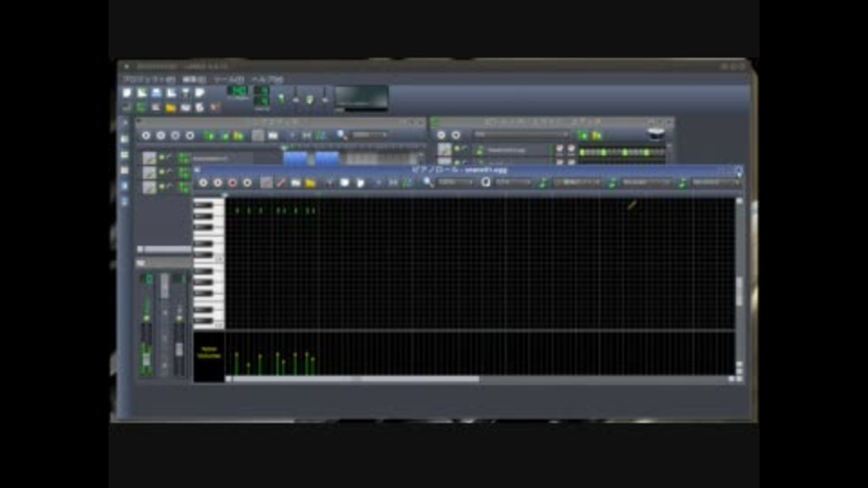
Task: Select the selection tool in Piano Roll
Action: [x=296, y=182]
